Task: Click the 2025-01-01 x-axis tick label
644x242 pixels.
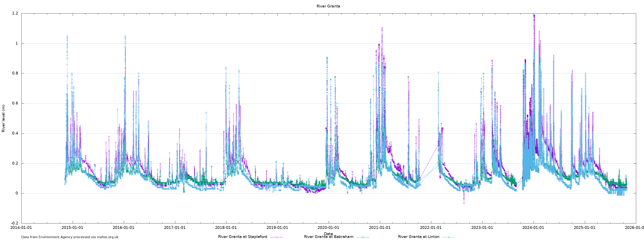Action: (x=584, y=228)
